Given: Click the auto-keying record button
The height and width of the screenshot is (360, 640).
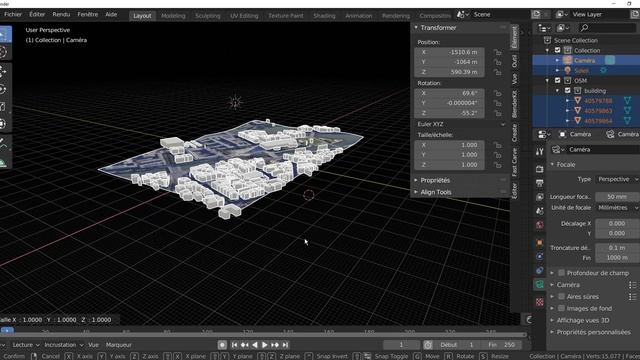Looking at the screenshot, I should (222, 345).
